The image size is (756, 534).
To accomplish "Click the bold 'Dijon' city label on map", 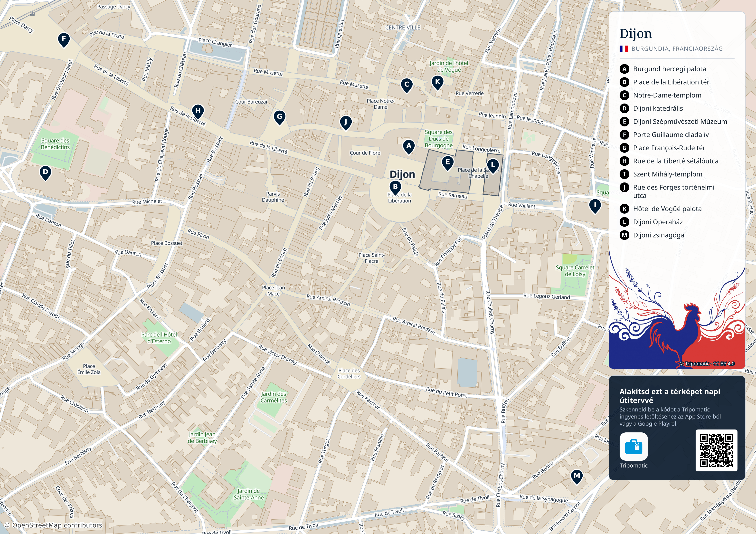I will click(402, 174).
